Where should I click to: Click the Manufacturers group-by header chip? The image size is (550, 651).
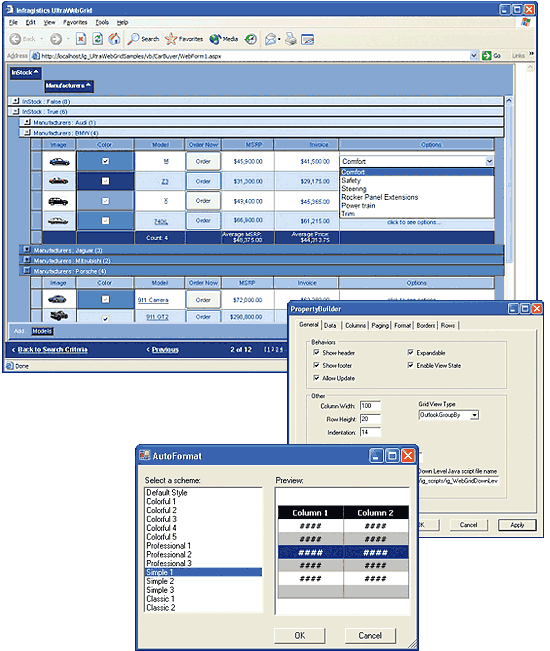point(69,86)
